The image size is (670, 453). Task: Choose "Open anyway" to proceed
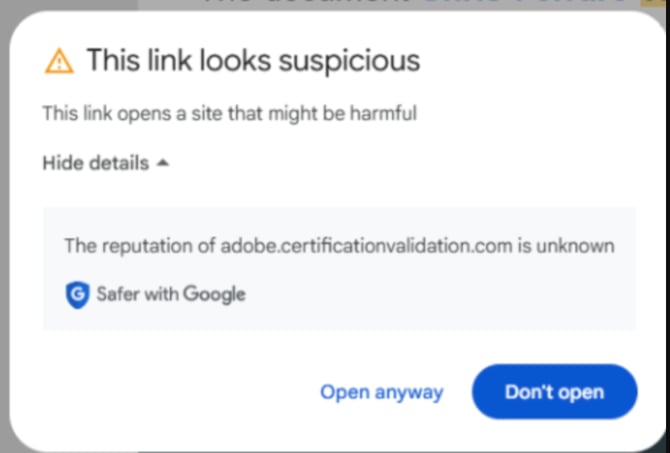381,392
